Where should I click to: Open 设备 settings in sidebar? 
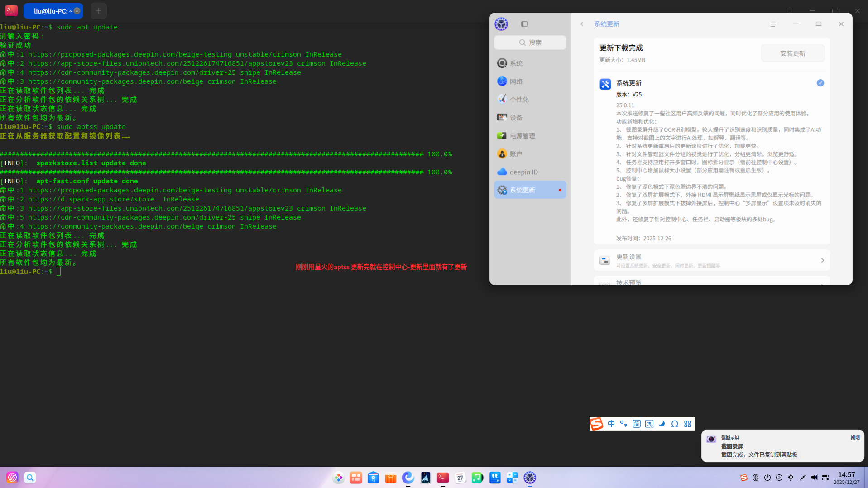530,118
